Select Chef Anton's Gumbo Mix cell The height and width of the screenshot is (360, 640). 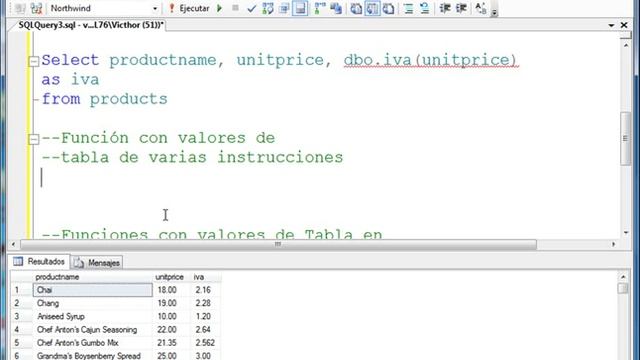93,342
